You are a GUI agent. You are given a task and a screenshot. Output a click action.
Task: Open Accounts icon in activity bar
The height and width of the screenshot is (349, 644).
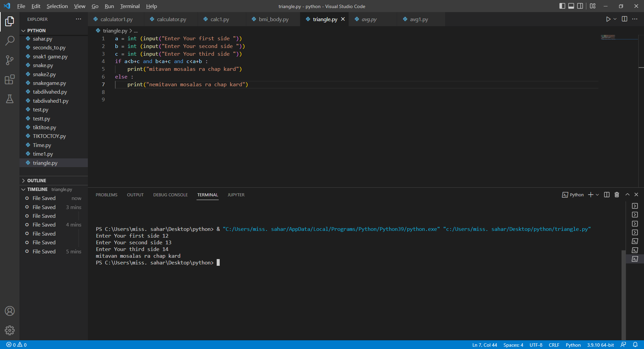(x=10, y=311)
